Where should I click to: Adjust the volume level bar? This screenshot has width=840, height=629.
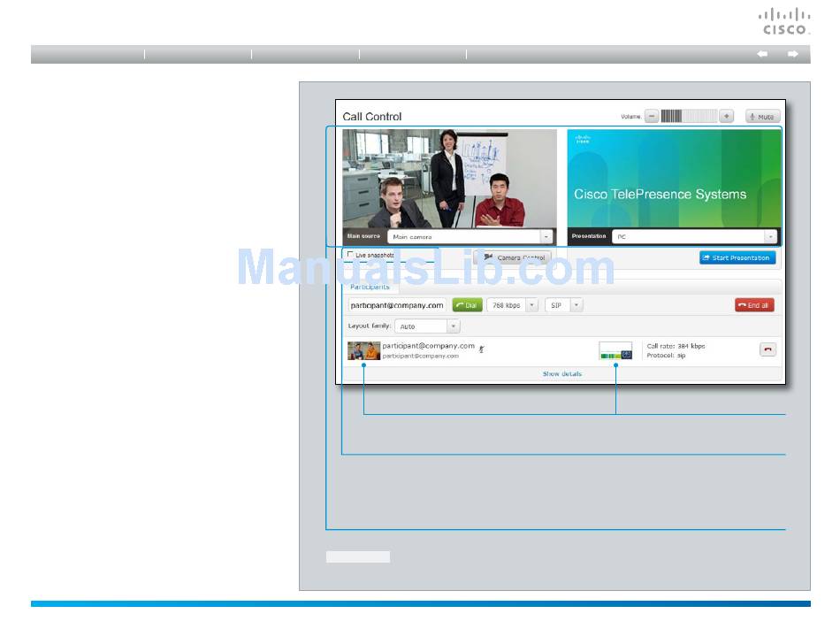[x=689, y=116]
